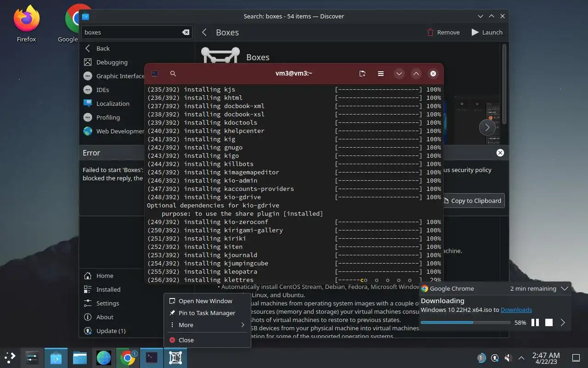Open System Settings from taskbar

[32, 357]
